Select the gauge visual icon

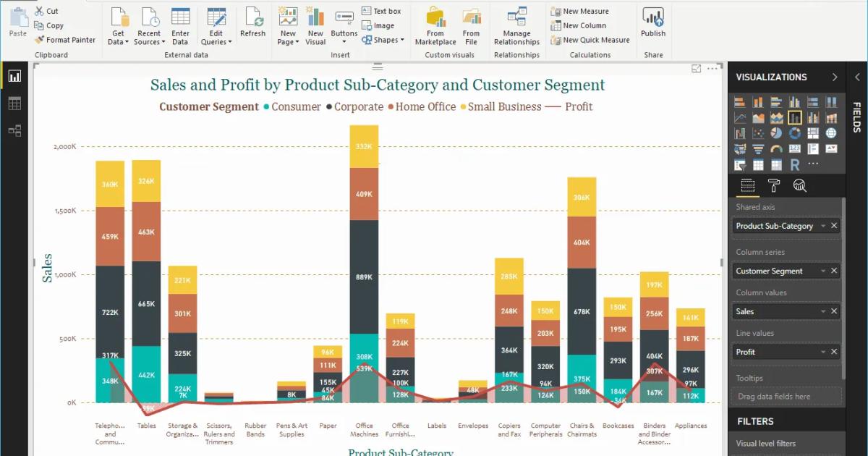pos(776,148)
